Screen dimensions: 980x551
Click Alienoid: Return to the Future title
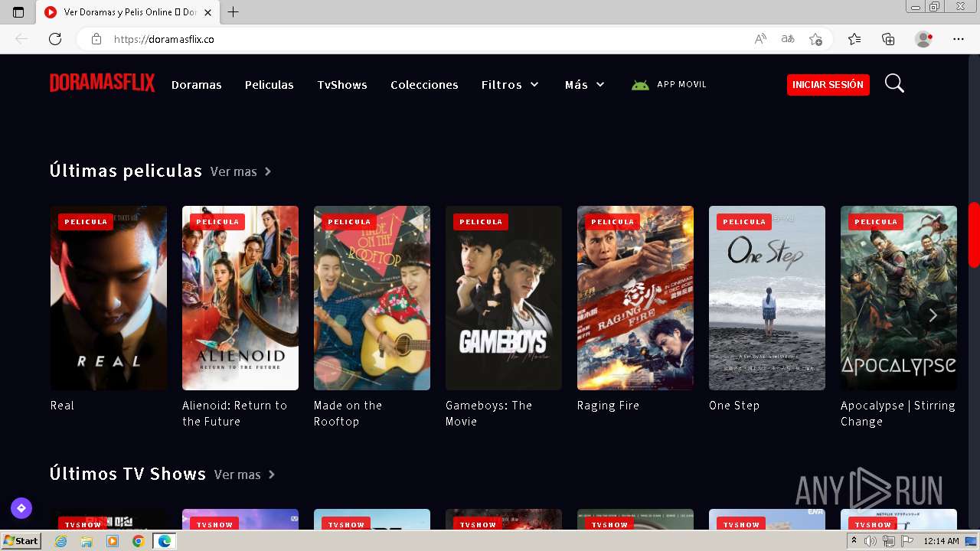[235, 413]
